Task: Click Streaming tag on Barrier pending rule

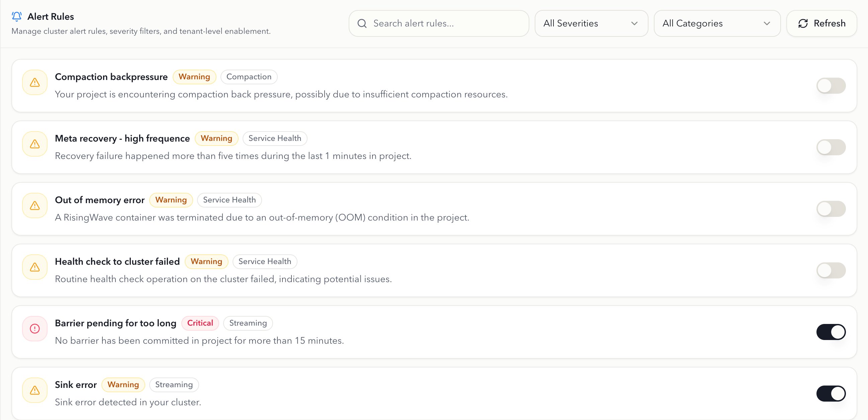Action: [248, 323]
